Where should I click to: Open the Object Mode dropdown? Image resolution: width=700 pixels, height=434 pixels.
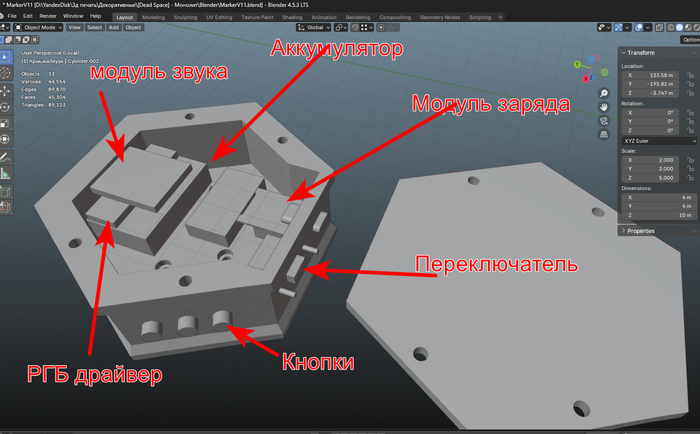tap(36, 28)
